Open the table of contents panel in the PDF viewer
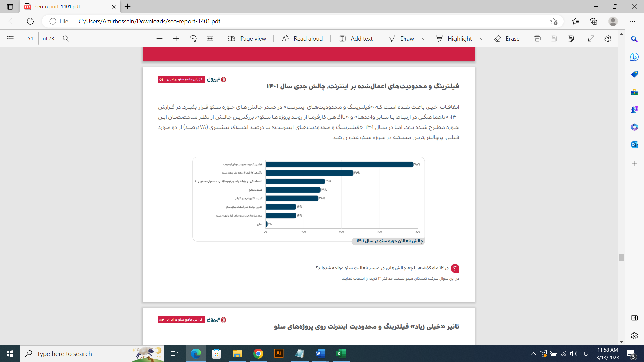Screen dimensions: 644x362 click(10, 38)
